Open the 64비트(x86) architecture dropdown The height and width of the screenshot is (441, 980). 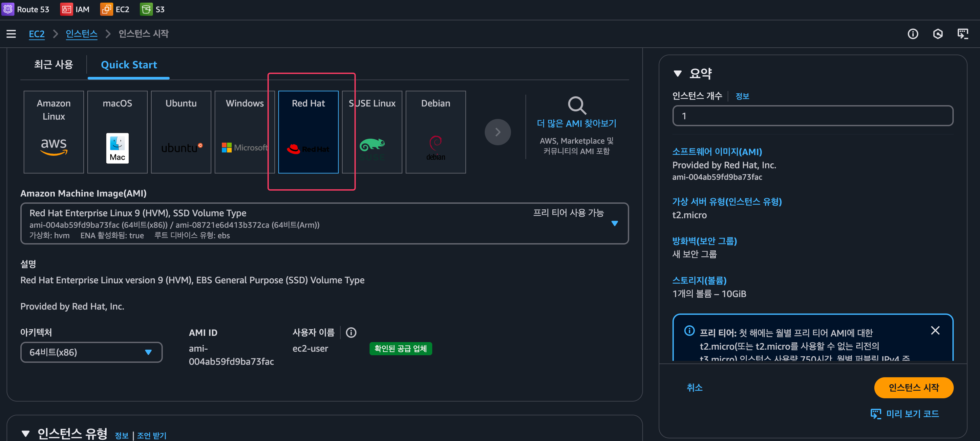[91, 352]
